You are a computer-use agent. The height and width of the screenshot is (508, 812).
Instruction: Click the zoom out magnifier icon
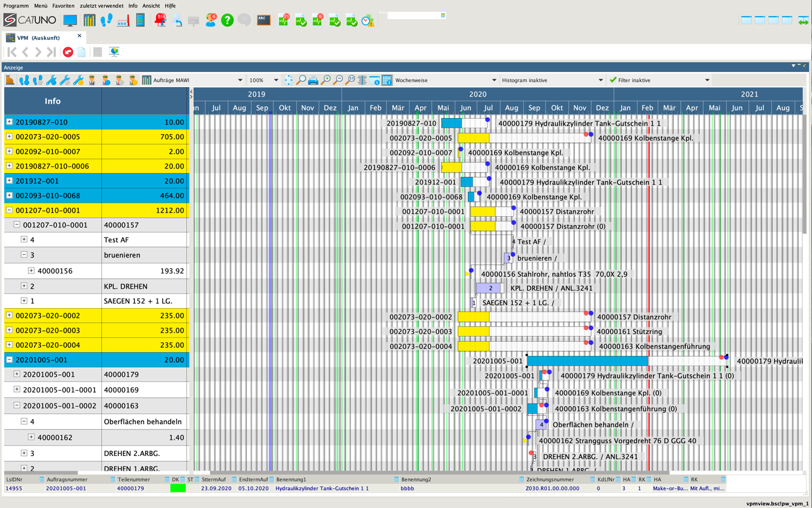(x=339, y=80)
